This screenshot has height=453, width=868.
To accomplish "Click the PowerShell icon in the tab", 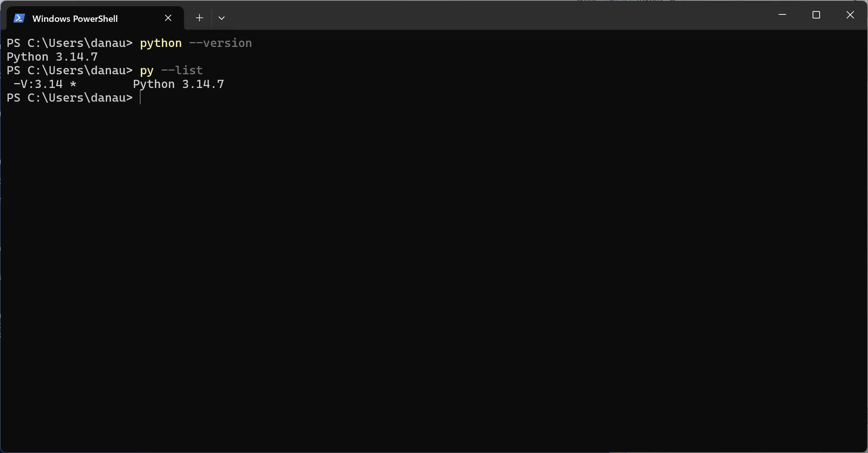I will [x=19, y=18].
